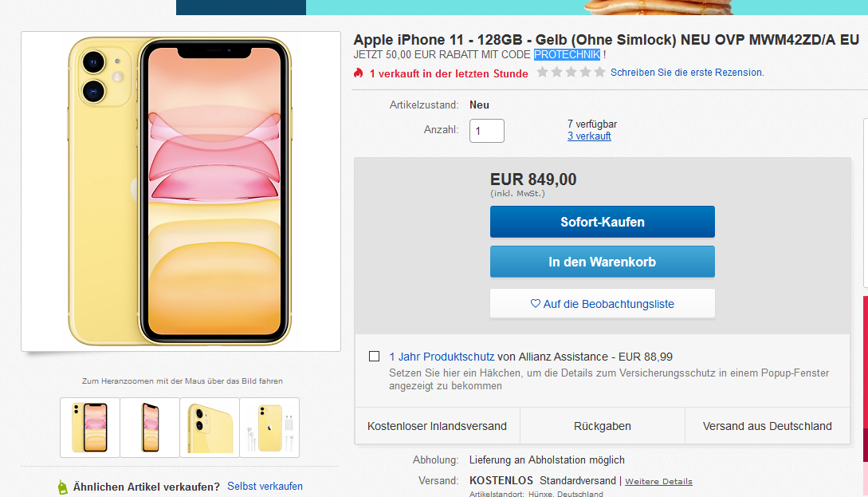Click the Selbst verkaufen link

click(265, 486)
